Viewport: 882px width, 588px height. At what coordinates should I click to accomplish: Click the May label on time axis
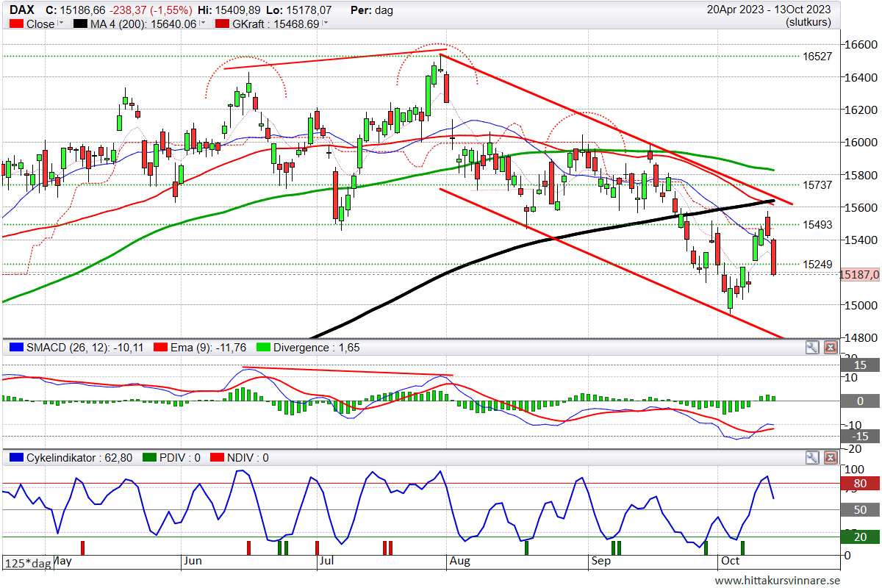pyautogui.click(x=62, y=561)
